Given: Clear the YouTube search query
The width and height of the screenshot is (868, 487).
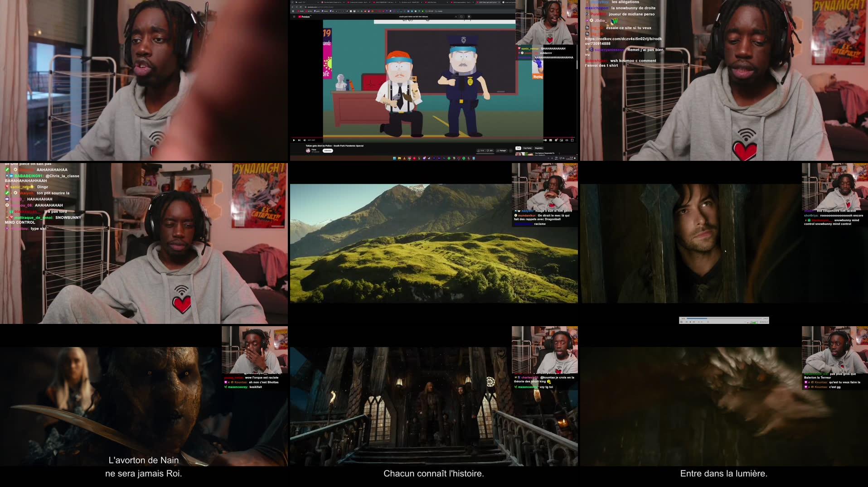Looking at the screenshot, I should 456,17.
